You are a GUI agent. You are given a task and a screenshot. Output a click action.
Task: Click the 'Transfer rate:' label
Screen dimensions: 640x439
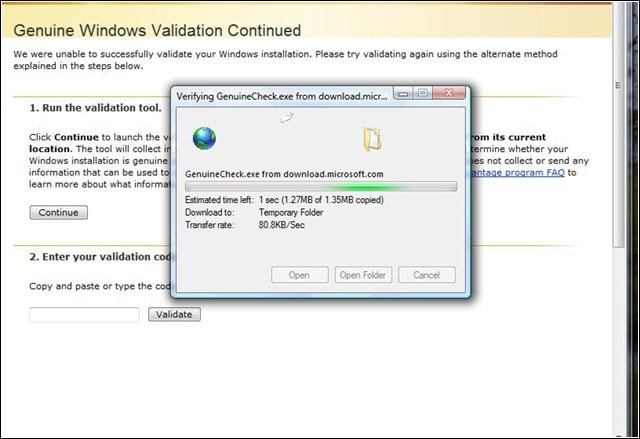pos(209,225)
